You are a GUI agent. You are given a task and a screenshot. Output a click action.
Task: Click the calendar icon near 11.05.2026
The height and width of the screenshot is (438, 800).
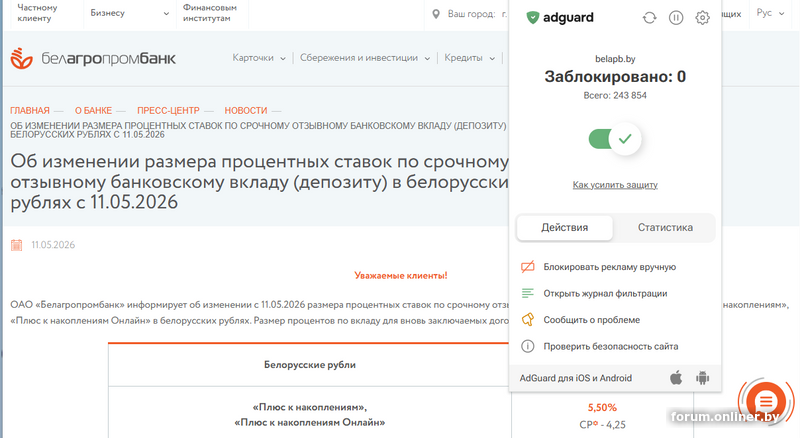tap(16, 245)
